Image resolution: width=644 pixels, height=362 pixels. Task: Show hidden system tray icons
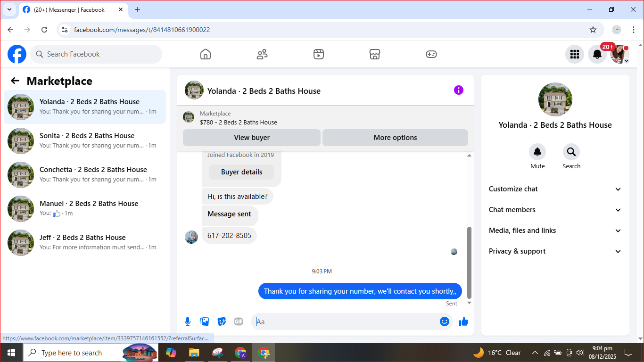coord(535,353)
